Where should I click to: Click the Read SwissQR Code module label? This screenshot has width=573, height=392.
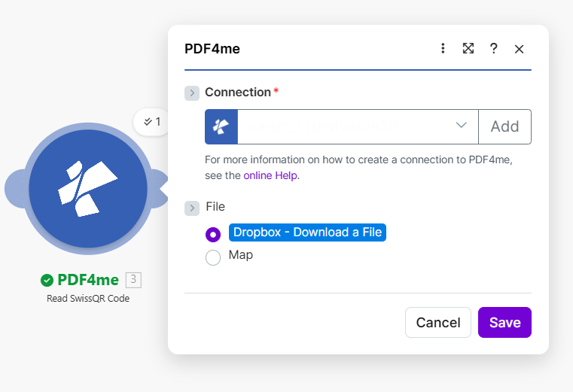click(88, 299)
